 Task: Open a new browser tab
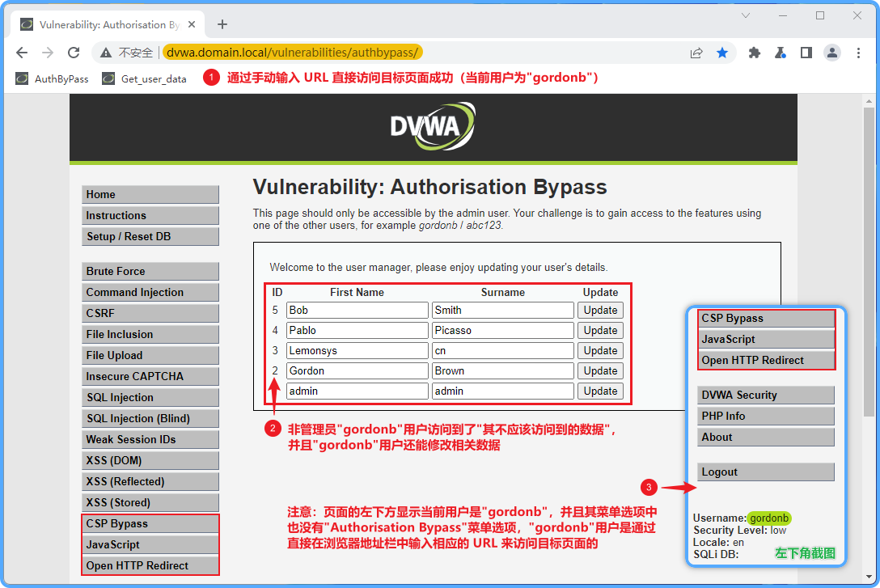click(222, 24)
